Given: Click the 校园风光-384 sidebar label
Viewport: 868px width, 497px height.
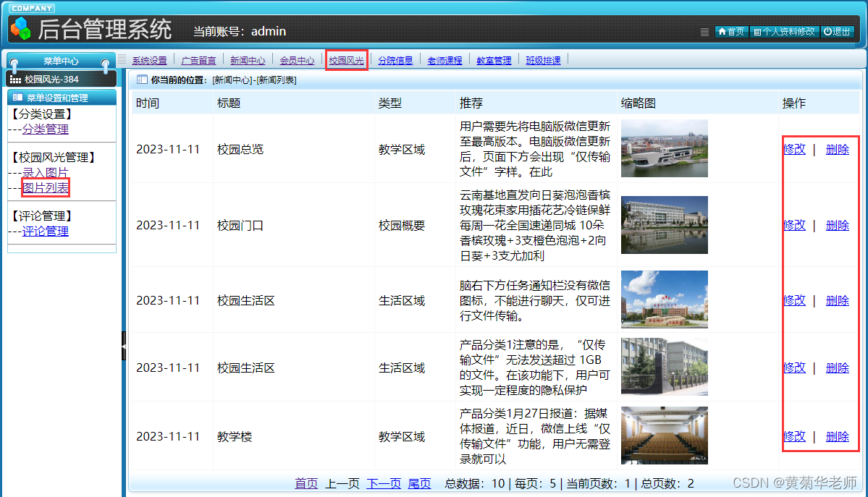Looking at the screenshot, I should click(x=51, y=80).
